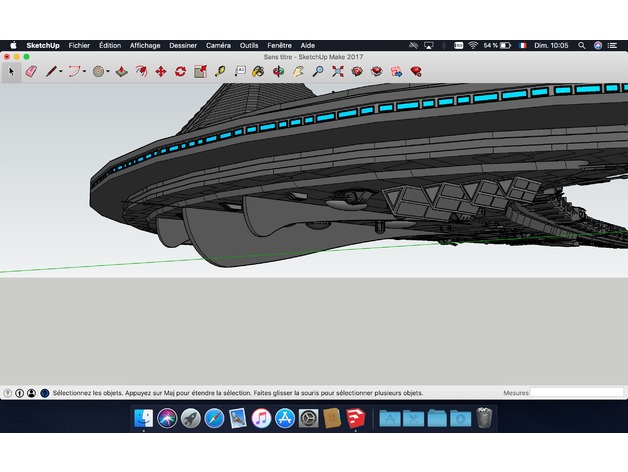Select the Move tool with four arrows
Image resolution: width=628 pixels, height=472 pixels.
tap(161, 72)
